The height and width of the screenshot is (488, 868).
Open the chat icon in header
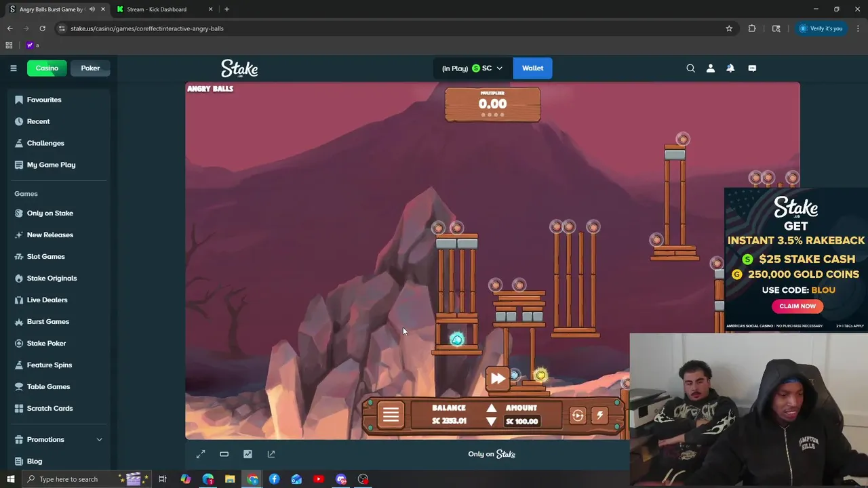pyautogui.click(x=752, y=68)
